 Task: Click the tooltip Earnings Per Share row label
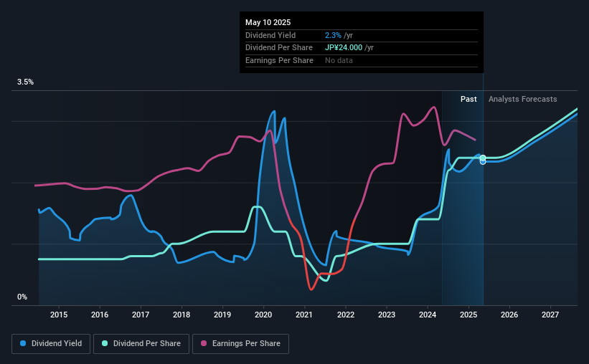(x=279, y=60)
